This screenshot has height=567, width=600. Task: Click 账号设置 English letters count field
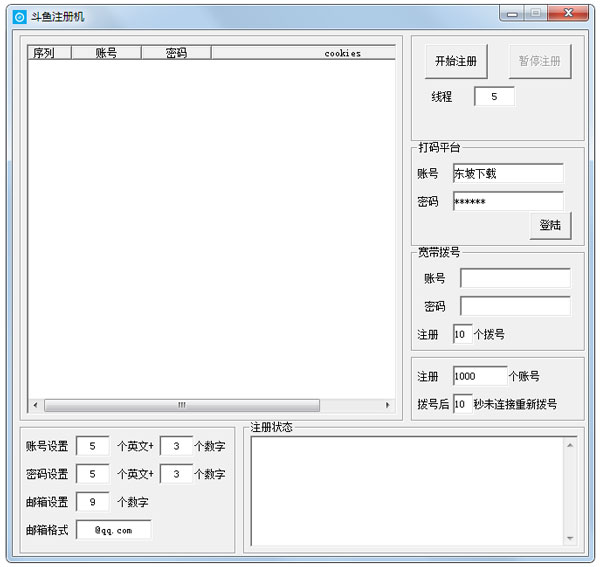(x=93, y=446)
